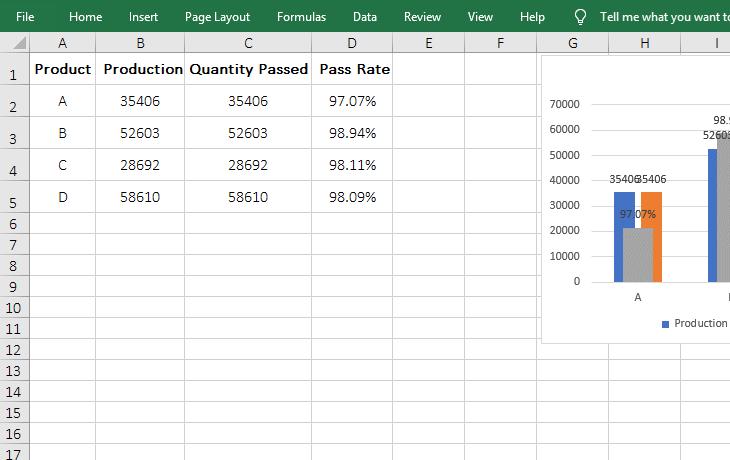Select the Pass Rate header cell
730x460 pixels.
coord(352,69)
